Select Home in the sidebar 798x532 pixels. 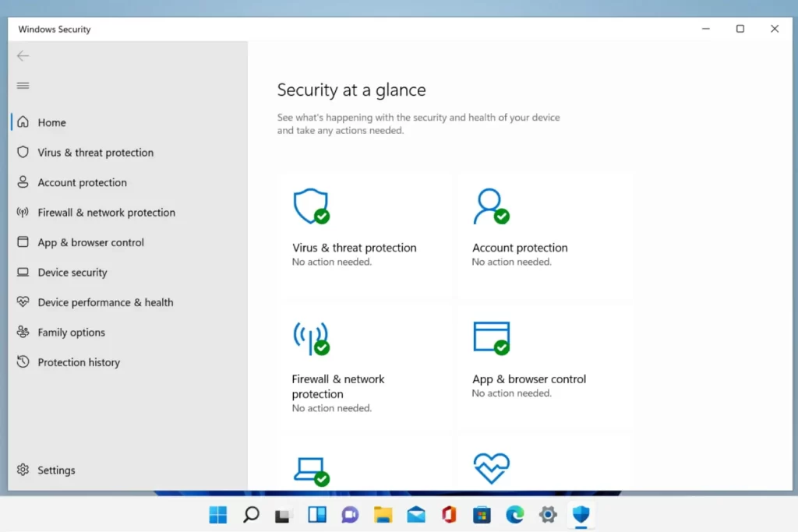[51, 122]
